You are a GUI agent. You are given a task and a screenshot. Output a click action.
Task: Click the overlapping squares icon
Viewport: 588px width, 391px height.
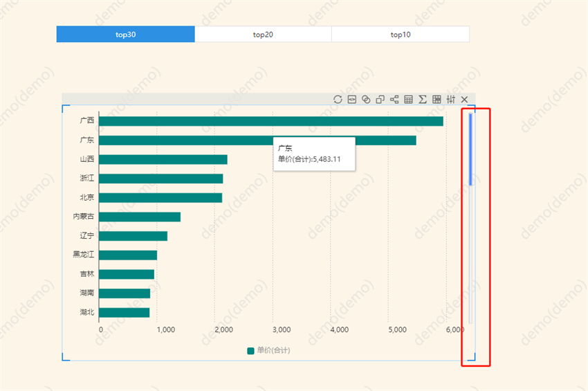[x=380, y=100]
